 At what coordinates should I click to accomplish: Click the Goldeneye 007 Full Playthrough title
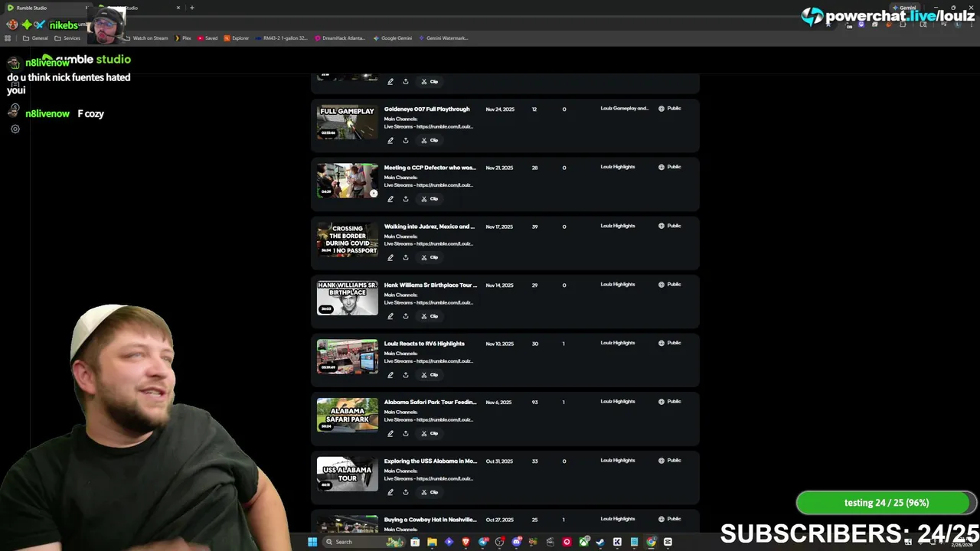coord(426,109)
